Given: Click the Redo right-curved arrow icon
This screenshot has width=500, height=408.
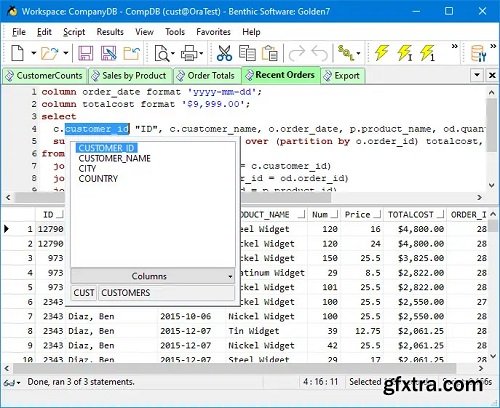Looking at the screenshot, I should click(297, 53).
